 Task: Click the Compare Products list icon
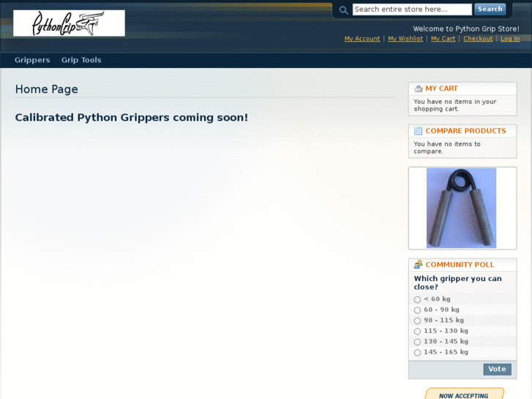418,131
